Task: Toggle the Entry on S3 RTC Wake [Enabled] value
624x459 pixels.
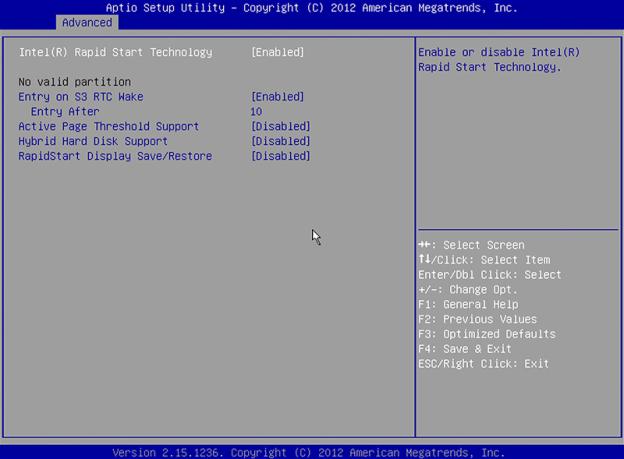Action: (x=278, y=97)
